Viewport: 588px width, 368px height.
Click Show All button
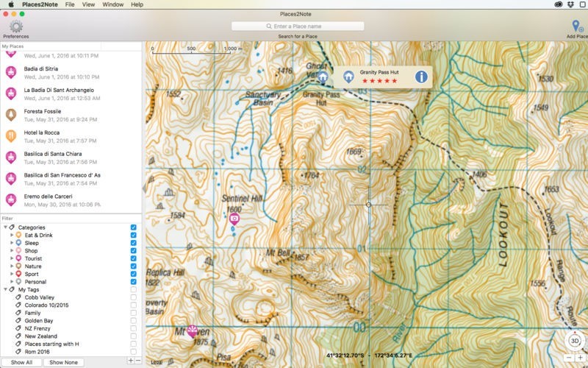point(21,362)
